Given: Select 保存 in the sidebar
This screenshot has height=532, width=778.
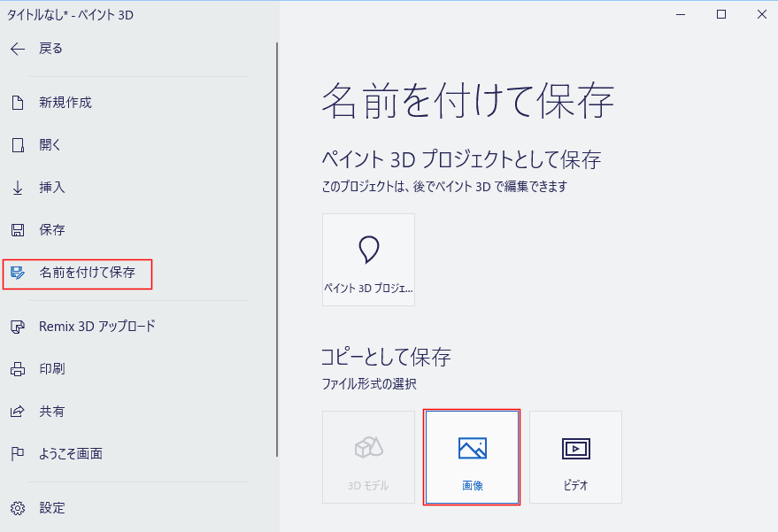Looking at the screenshot, I should [52, 230].
